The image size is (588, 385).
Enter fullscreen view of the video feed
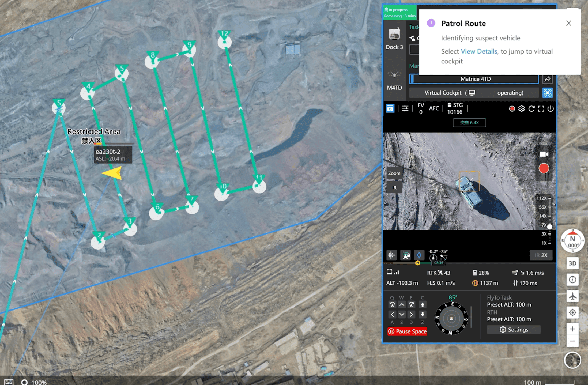[541, 109]
